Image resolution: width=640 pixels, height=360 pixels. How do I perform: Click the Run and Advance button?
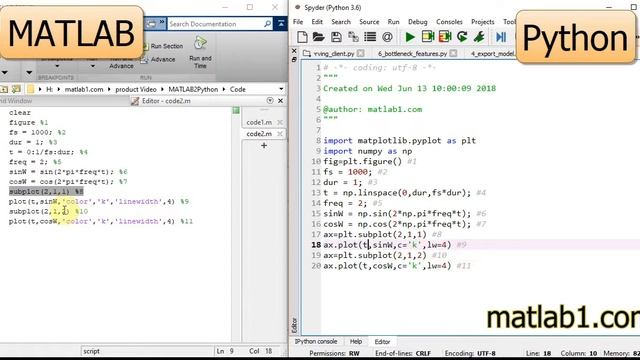pos(121,62)
